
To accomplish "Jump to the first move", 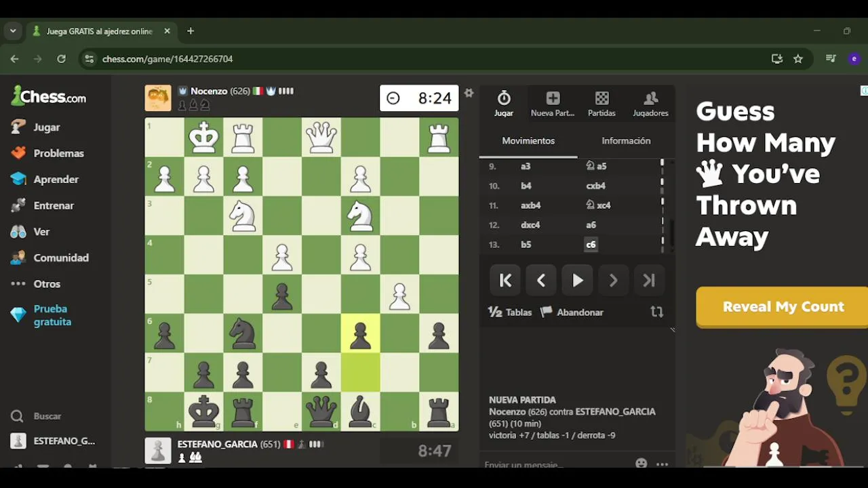I will pyautogui.click(x=505, y=281).
